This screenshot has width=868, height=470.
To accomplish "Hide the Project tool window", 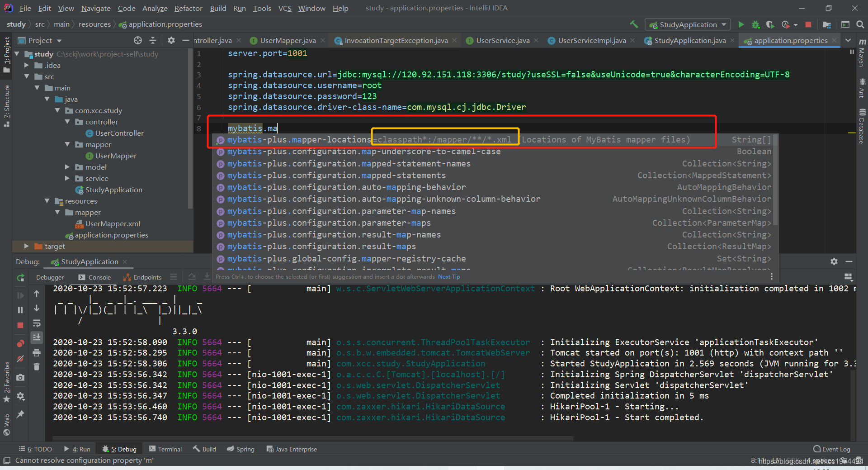I will point(185,40).
